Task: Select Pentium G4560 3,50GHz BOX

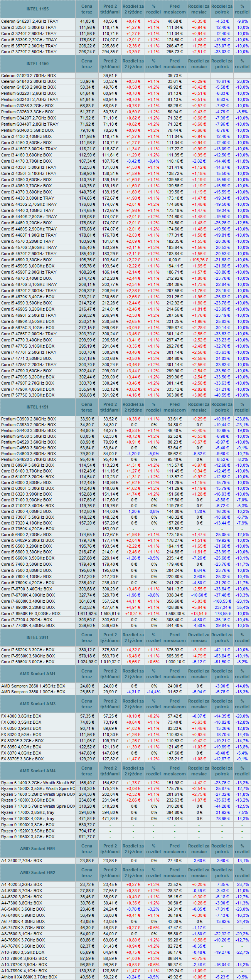Action: click(x=28, y=448)
